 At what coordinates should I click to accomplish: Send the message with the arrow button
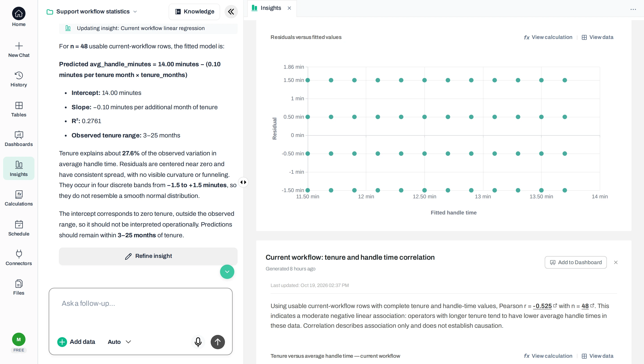pyautogui.click(x=218, y=342)
